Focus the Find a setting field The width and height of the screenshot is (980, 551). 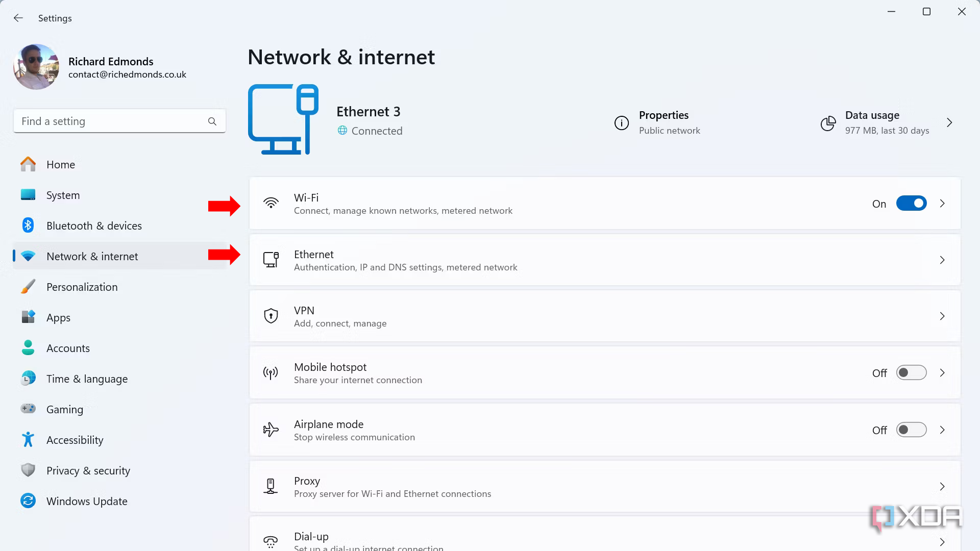110,121
